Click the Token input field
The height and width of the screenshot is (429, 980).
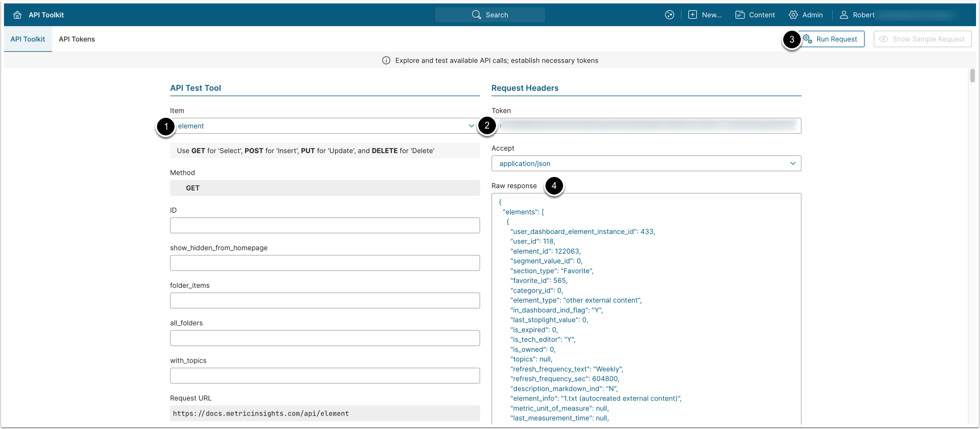click(x=646, y=126)
